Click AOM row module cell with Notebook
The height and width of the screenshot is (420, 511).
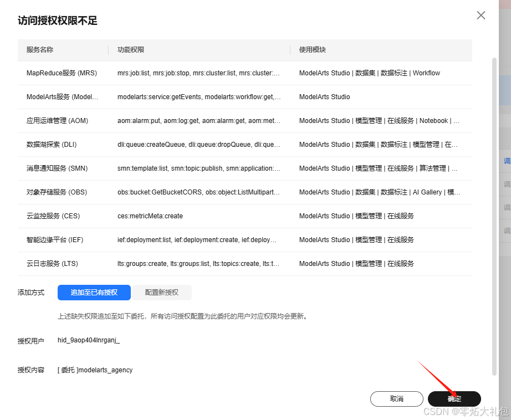[379, 121]
